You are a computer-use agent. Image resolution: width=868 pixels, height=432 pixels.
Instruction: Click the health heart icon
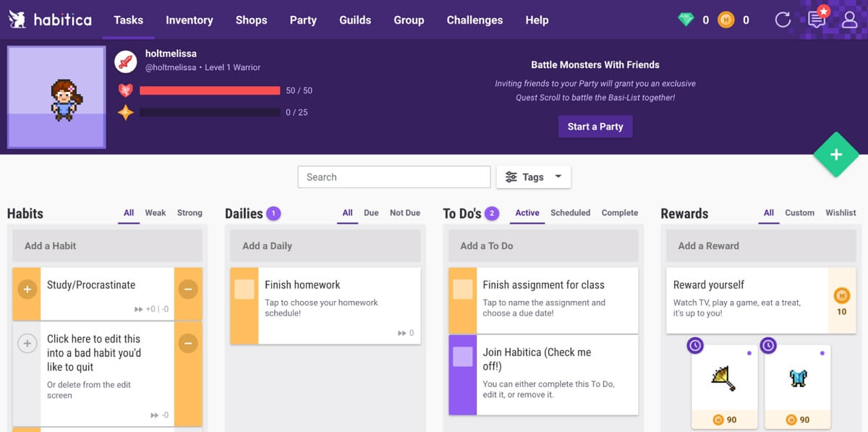click(x=126, y=90)
